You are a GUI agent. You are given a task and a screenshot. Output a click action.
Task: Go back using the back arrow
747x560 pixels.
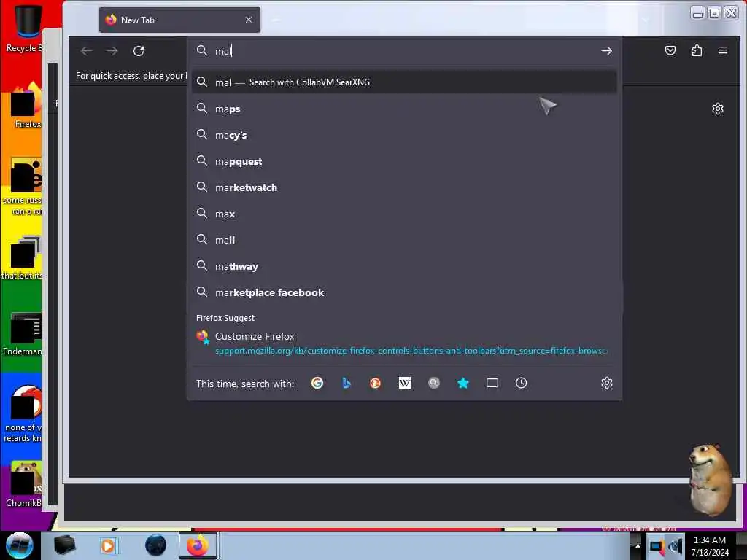(x=86, y=50)
